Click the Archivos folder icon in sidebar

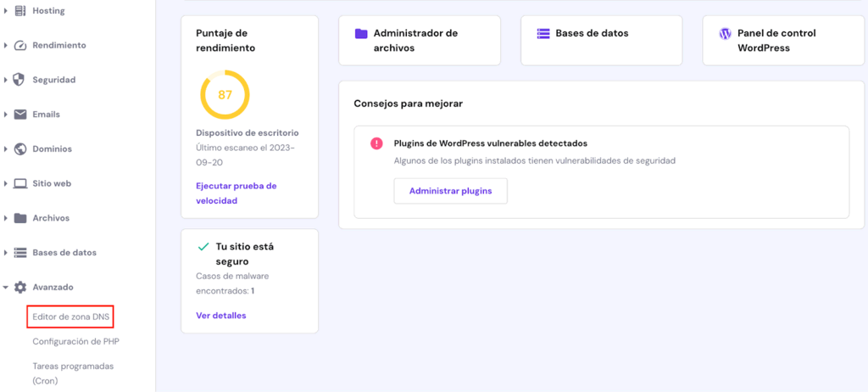[20, 218]
